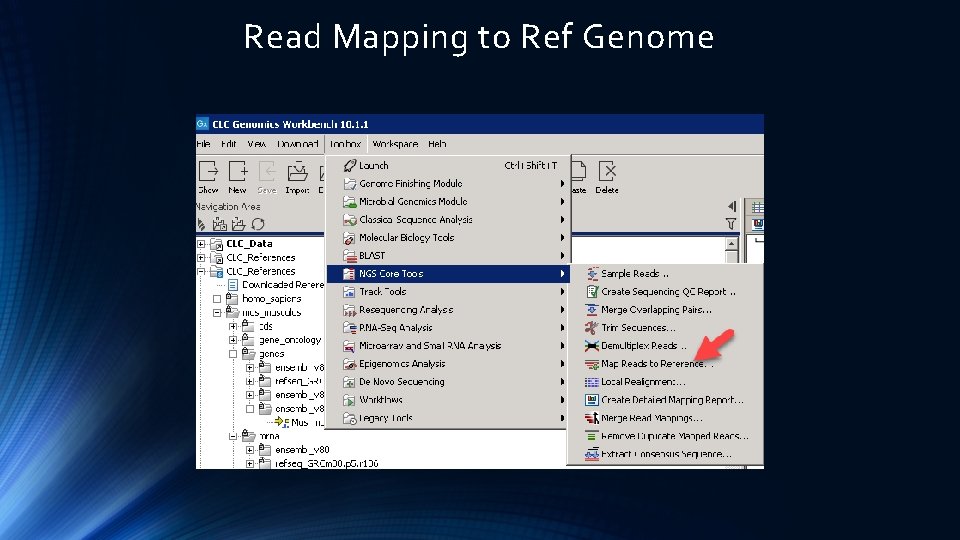Click the Merge Read Mappings icon
The height and width of the screenshot is (540, 960).
tap(591, 418)
